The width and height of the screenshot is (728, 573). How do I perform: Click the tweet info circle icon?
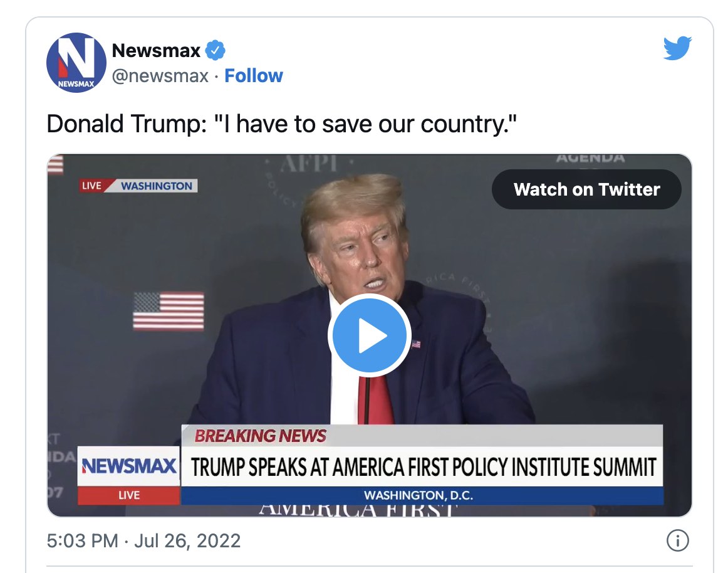677,540
